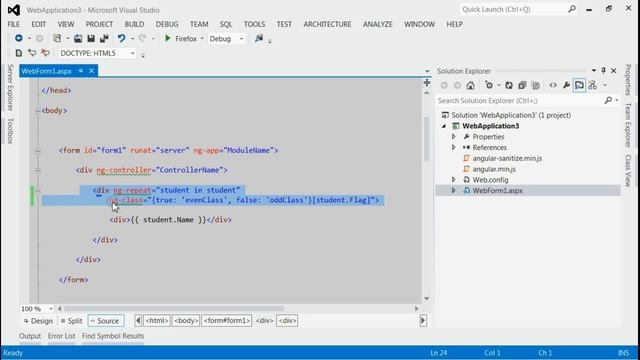This screenshot has width=640, height=360.
Task: Select angular-sanitize.min.js in Solution Explorer
Action: (507, 158)
